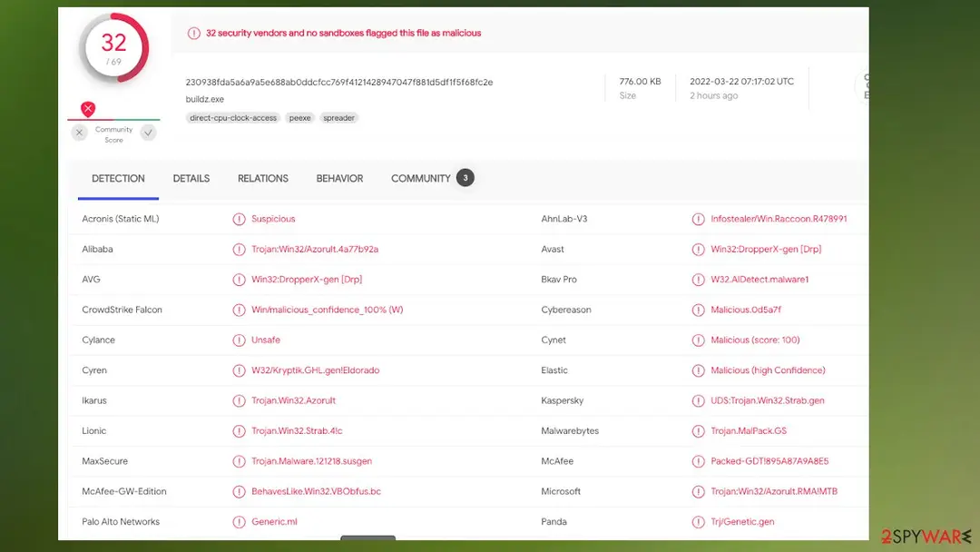Click the Suspicious result for Acronis
Image resolution: width=980 pixels, height=552 pixels.
point(273,219)
